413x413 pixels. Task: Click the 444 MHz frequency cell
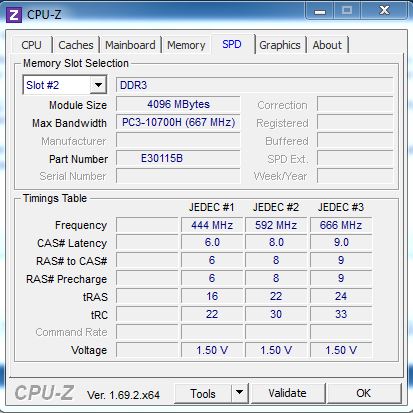click(x=212, y=225)
